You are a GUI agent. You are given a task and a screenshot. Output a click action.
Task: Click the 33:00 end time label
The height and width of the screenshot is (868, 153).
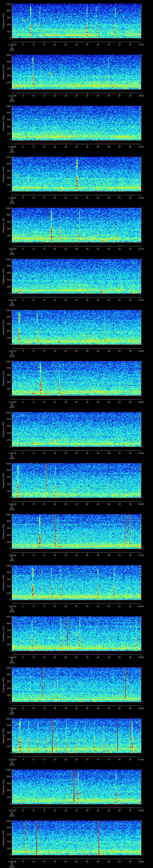coord(141,861)
